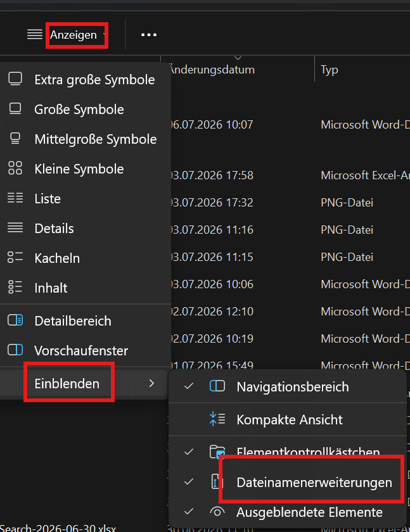Select the date 03.07.2026 11:15
Screen dimensions: 410x532
212,257
